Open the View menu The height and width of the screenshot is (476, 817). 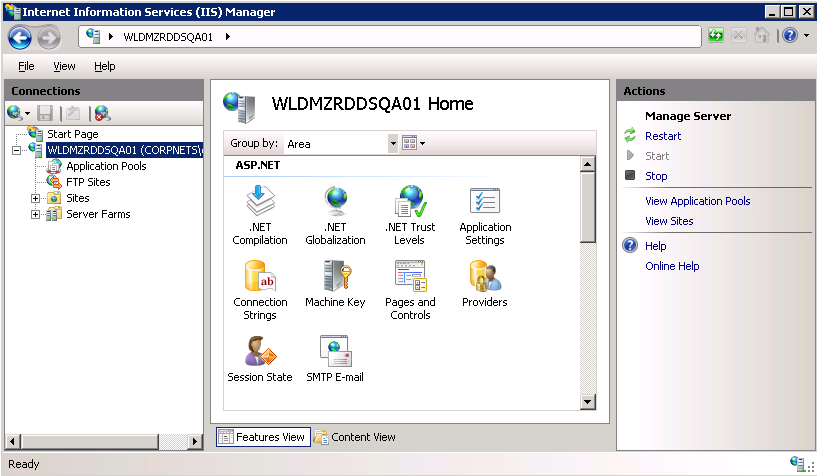tap(64, 66)
